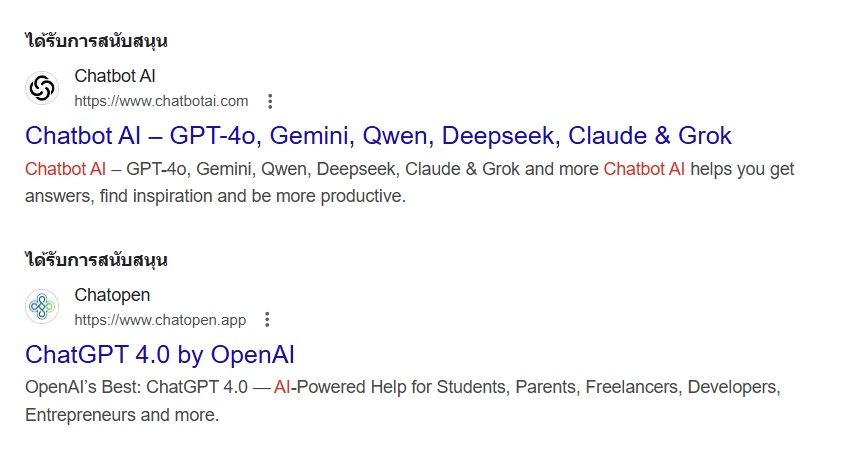Click the word OpenAI in second headline
This screenshot has width=844, height=454.
coord(252,355)
